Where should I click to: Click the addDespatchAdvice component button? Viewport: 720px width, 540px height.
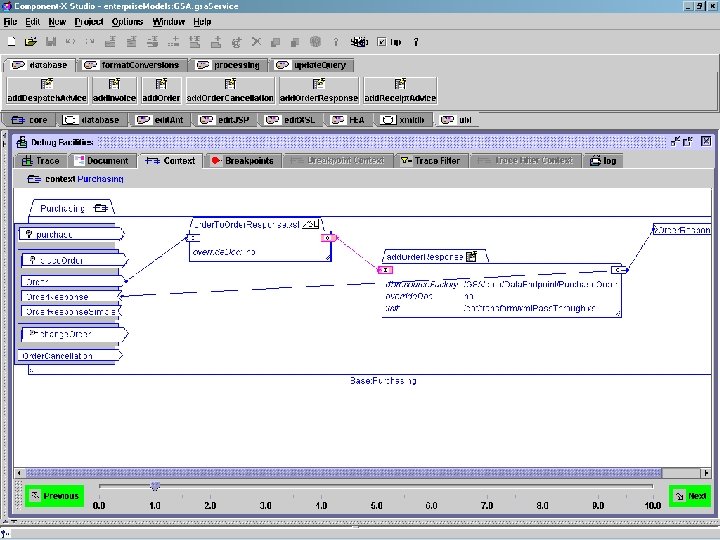(47, 90)
